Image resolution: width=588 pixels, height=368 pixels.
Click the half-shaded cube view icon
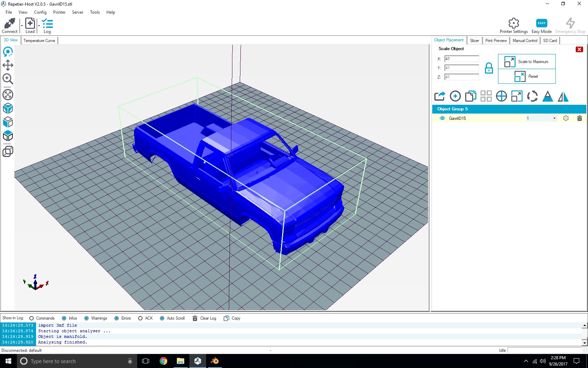[x=8, y=122]
